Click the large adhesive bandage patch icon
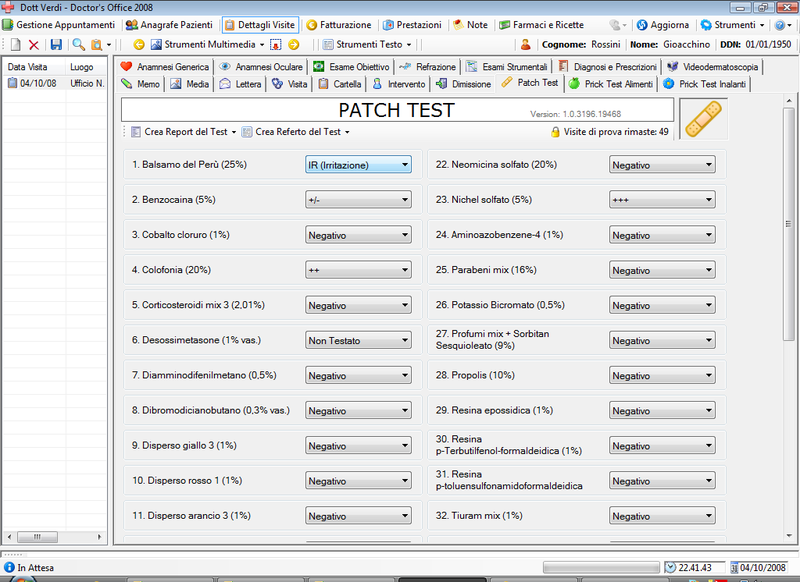The height and width of the screenshot is (582, 800). (704, 119)
